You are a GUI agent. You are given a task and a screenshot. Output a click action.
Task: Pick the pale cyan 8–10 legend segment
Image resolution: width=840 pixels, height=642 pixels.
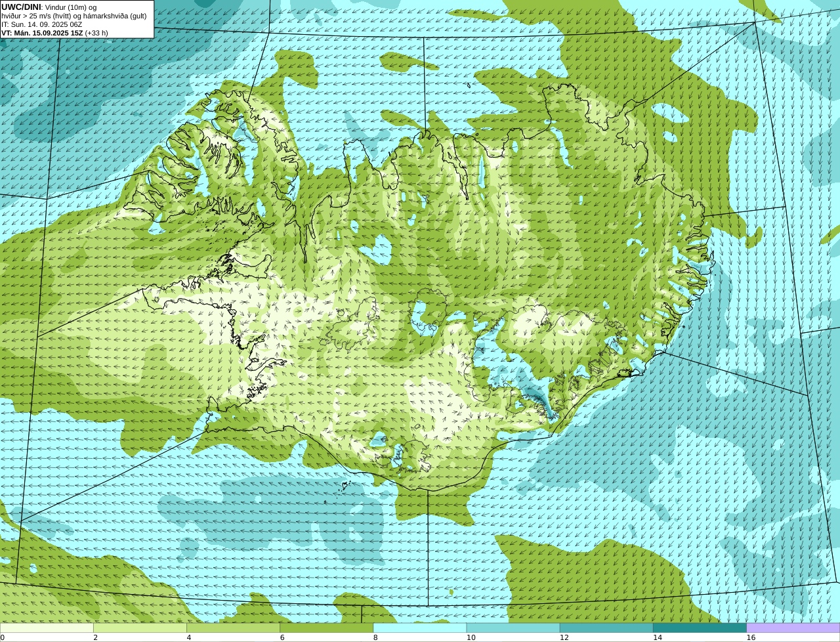420,628
